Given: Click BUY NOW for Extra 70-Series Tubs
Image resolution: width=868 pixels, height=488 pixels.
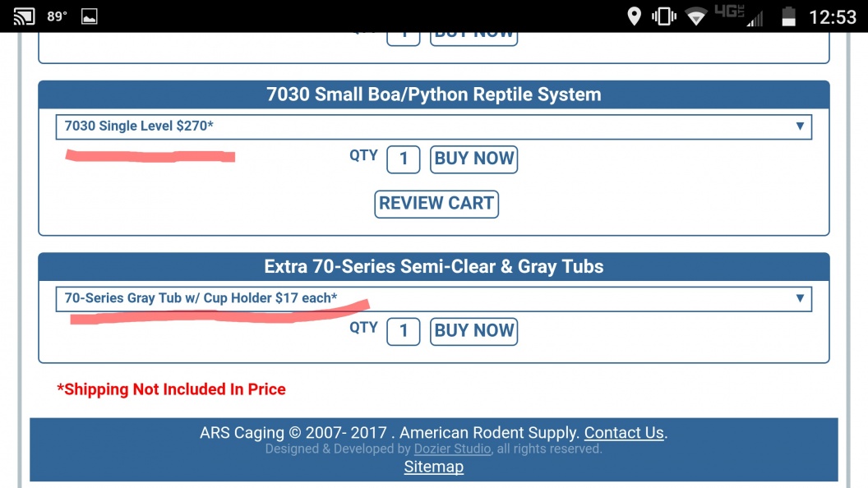Looking at the screenshot, I should [473, 331].
